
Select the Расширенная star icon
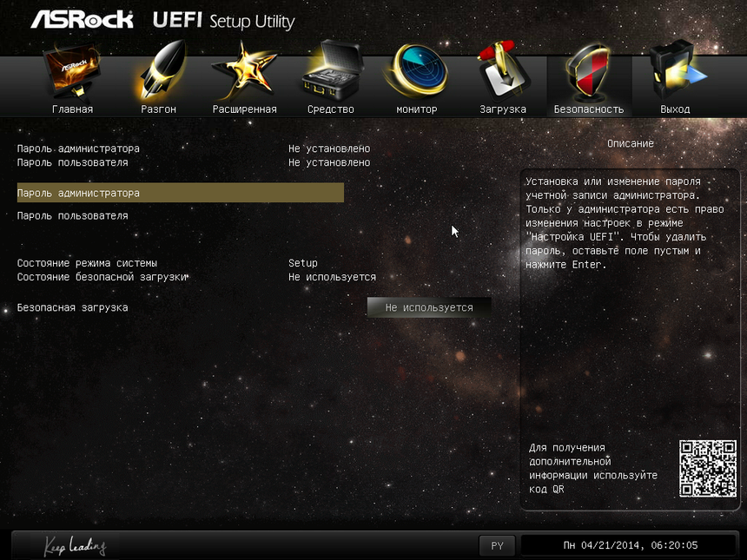click(x=244, y=73)
